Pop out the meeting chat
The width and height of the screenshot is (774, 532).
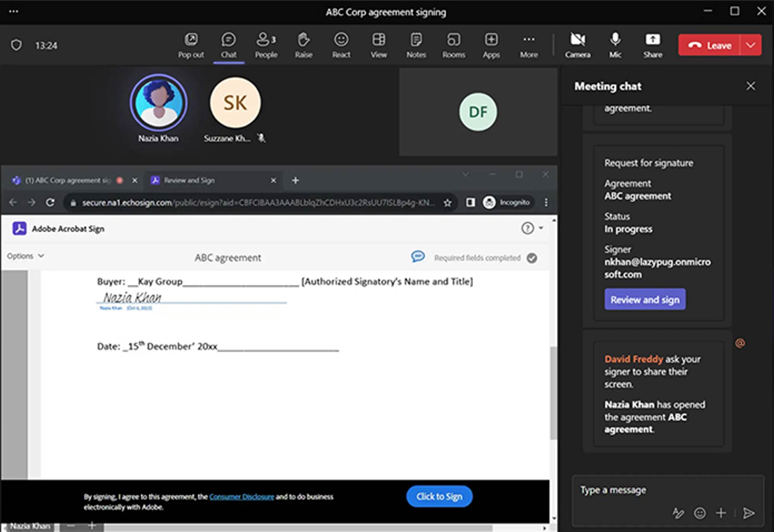(x=191, y=45)
